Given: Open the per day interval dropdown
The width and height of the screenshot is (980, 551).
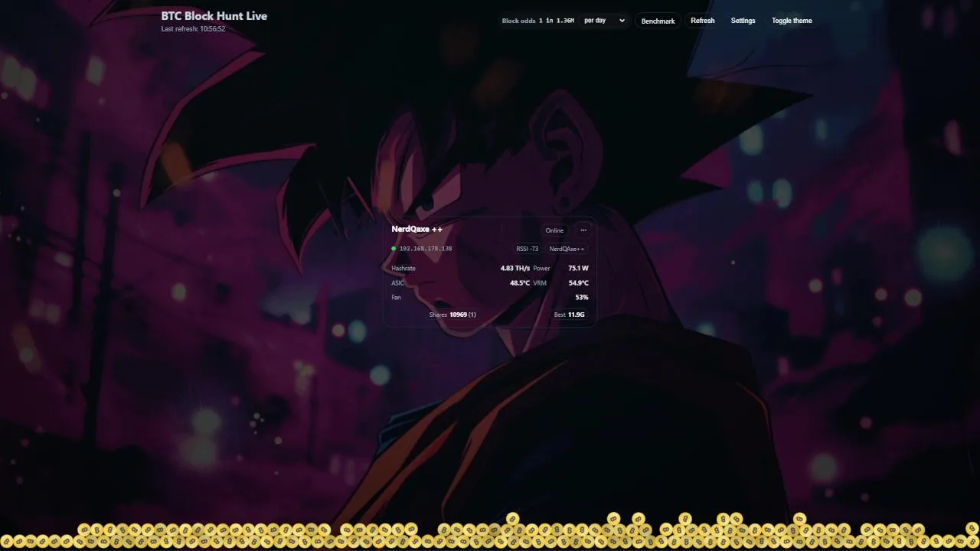Looking at the screenshot, I should coord(604,21).
